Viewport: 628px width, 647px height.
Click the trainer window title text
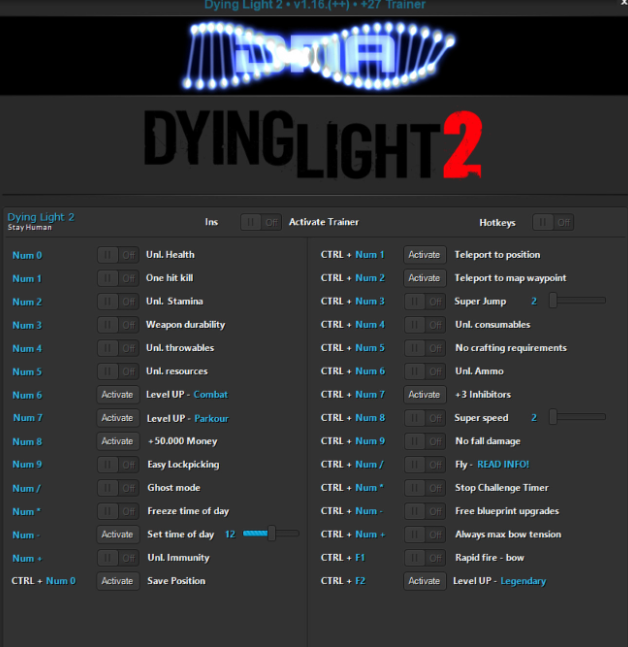pos(315,5)
